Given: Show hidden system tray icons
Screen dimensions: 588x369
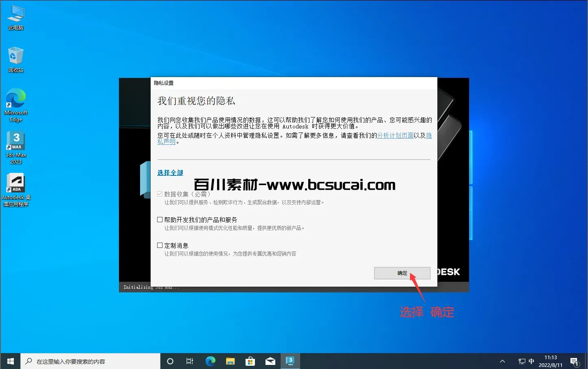Looking at the screenshot, I should [502, 361].
